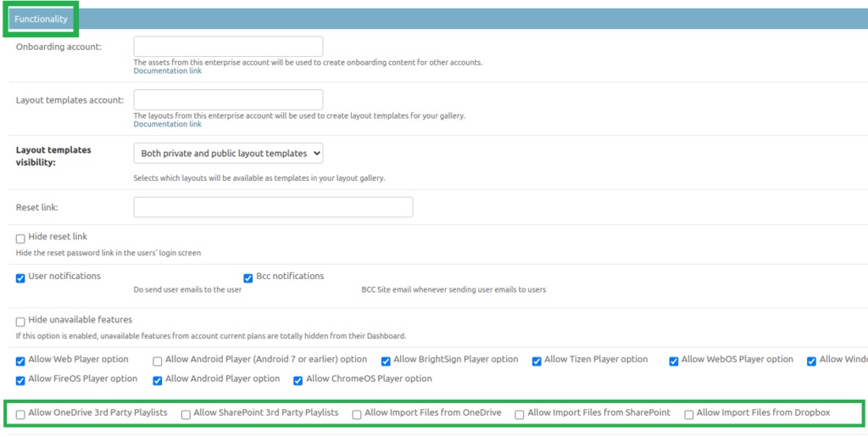Image resolution: width=868 pixels, height=437 pixels.
Task: Check Allow Import Files from Dropbox
Action: tap(689, 414)
